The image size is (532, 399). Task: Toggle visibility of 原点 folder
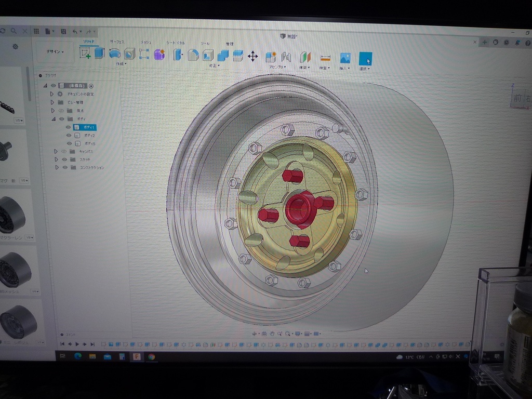[61, 111]
